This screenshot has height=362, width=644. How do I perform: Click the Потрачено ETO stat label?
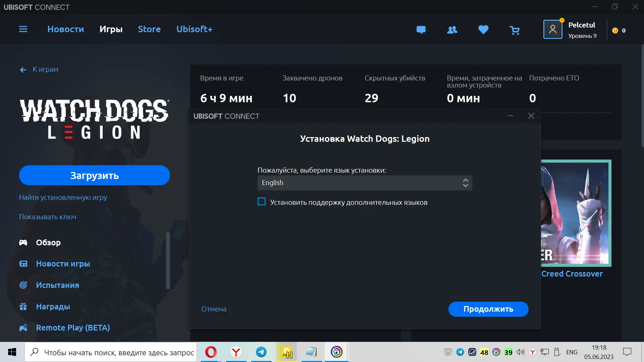[554, 78]
